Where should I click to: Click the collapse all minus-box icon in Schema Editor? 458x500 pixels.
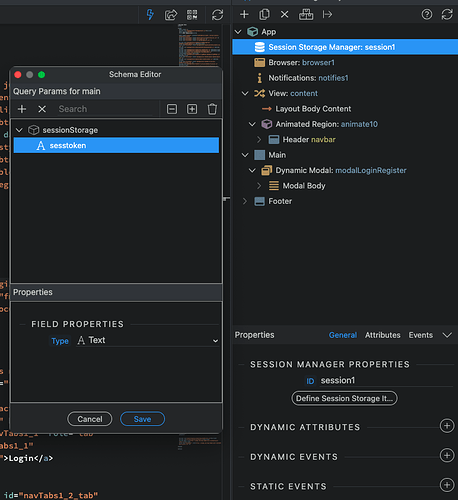[172, 109]
